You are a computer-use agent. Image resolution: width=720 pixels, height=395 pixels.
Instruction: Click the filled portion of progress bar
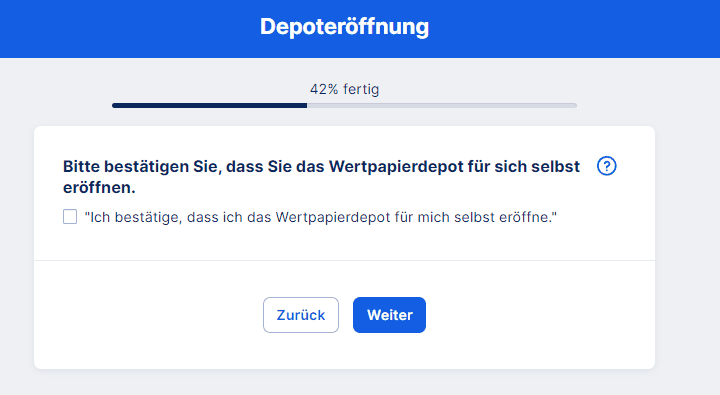coord(209,106)
